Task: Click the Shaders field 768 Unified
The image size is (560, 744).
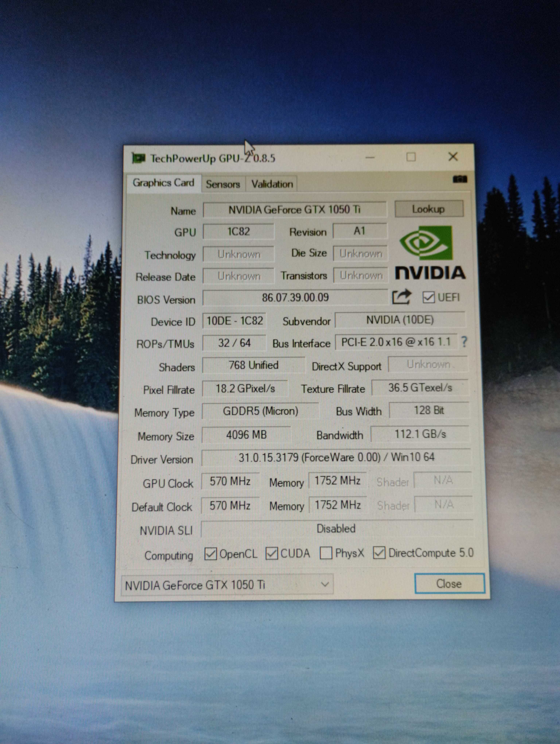Action: [x=253, y=365]
